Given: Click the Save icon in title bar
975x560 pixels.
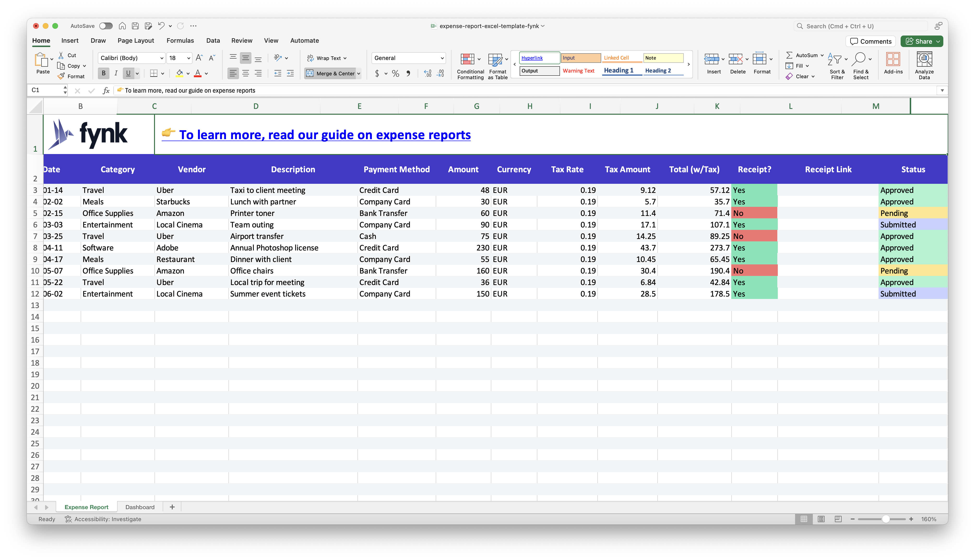Looking at the screenshot, I should click(x=135, y=26).
